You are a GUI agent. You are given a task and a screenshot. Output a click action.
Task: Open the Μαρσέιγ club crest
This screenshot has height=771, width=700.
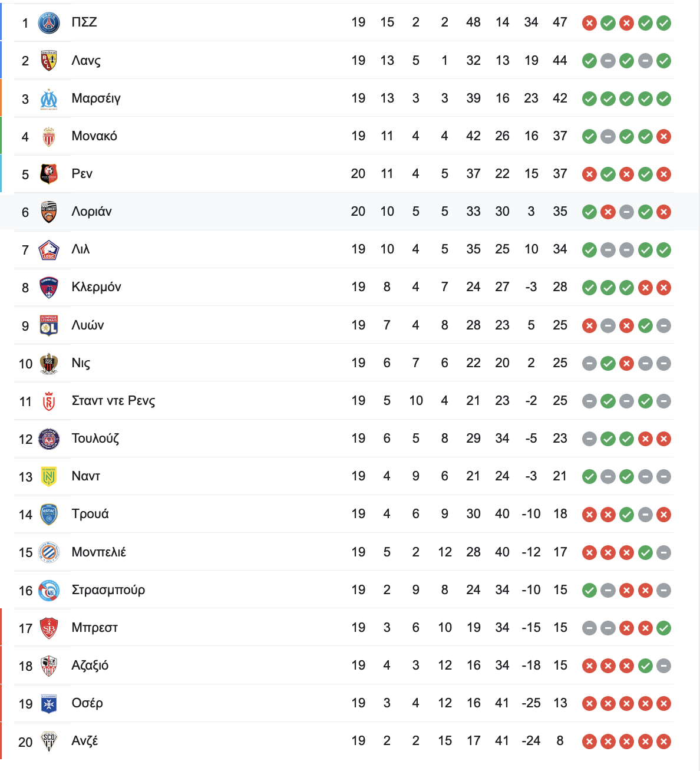[x=49, y=98]
